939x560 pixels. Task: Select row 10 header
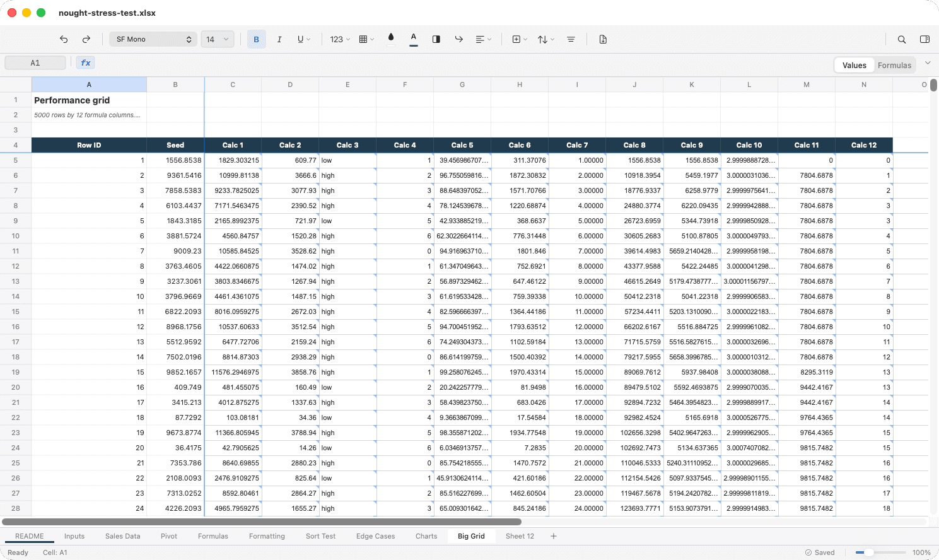tap(16, 236)
